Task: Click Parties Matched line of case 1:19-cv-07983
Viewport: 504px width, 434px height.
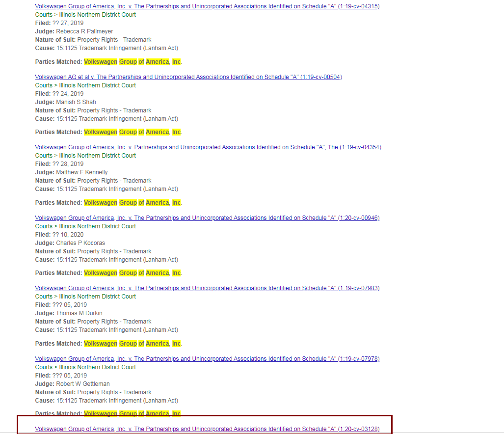Action: tap(108, 344)
